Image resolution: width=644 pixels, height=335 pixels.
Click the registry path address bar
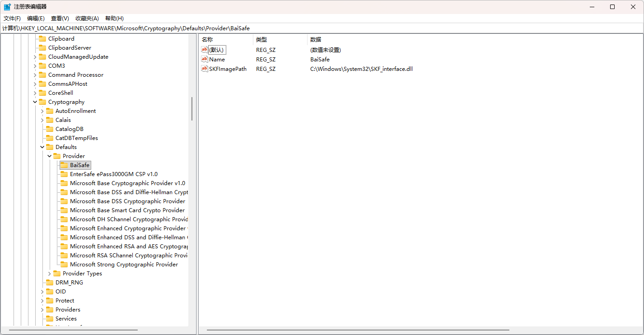(316, 28)
